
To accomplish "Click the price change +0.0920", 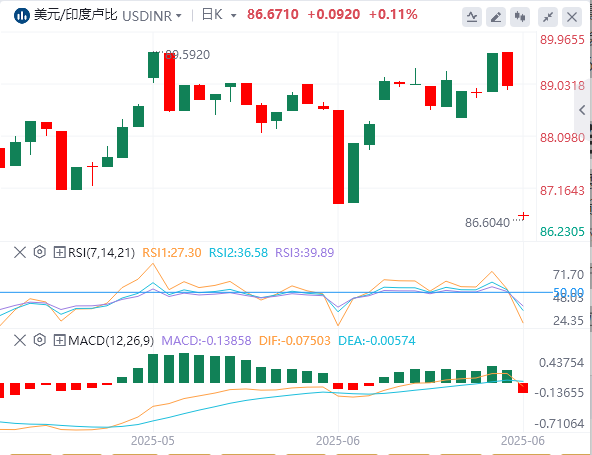I will click(334, 15).
